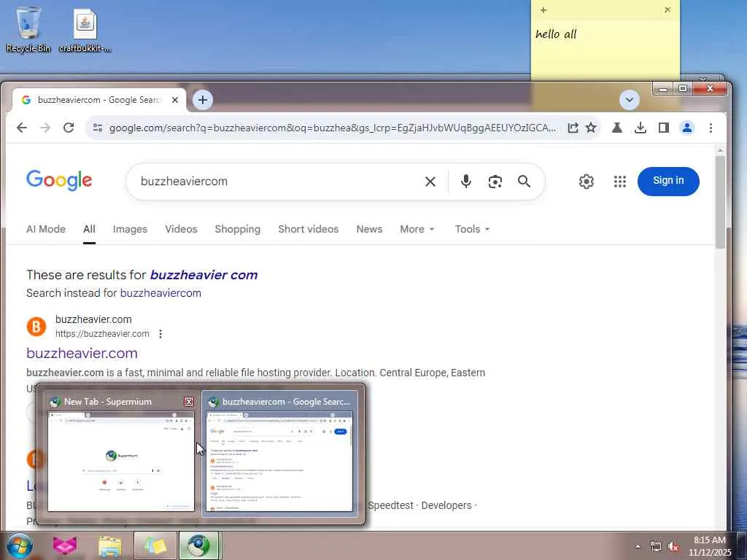This screenshot has width=747, height=560.
Task: Click the address bar URL
Action: pyautogui.click(x=333, y=128)
